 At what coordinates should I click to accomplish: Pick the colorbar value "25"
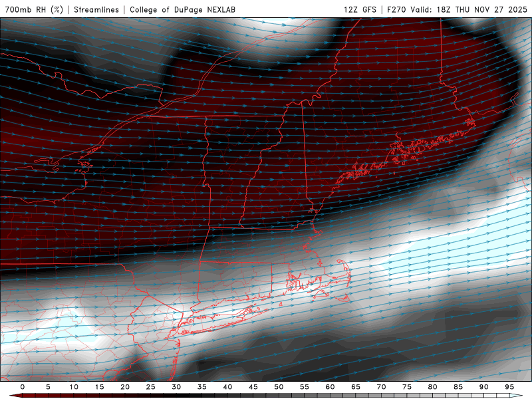click(150, 387)
